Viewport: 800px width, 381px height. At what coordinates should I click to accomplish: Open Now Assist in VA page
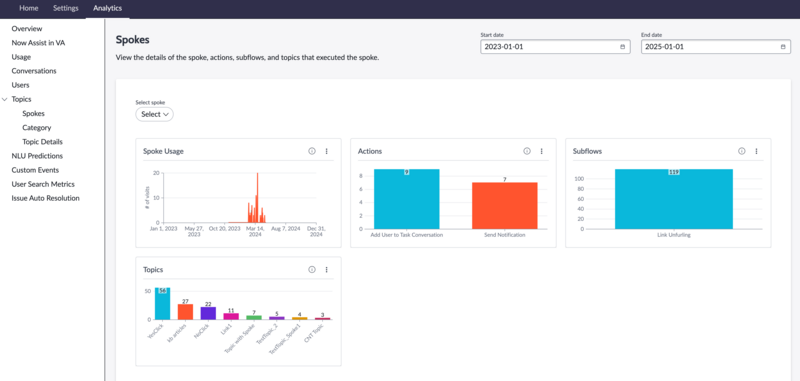click(38, 43)
